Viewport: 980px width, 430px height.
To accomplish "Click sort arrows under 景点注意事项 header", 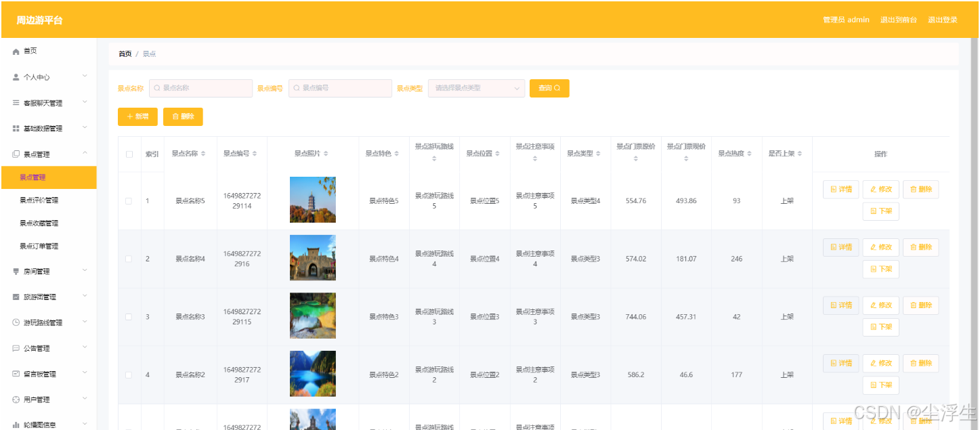I will click(x=535, y=159).
